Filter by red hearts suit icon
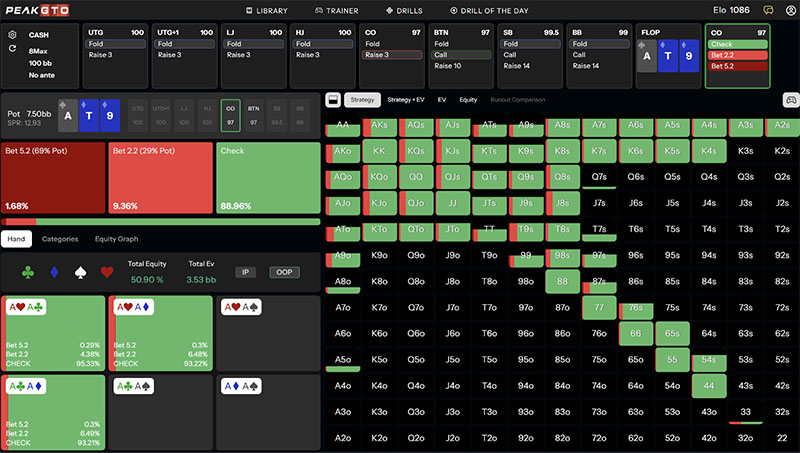This screenshot has width=800, height=453. (x=107, y=271)
